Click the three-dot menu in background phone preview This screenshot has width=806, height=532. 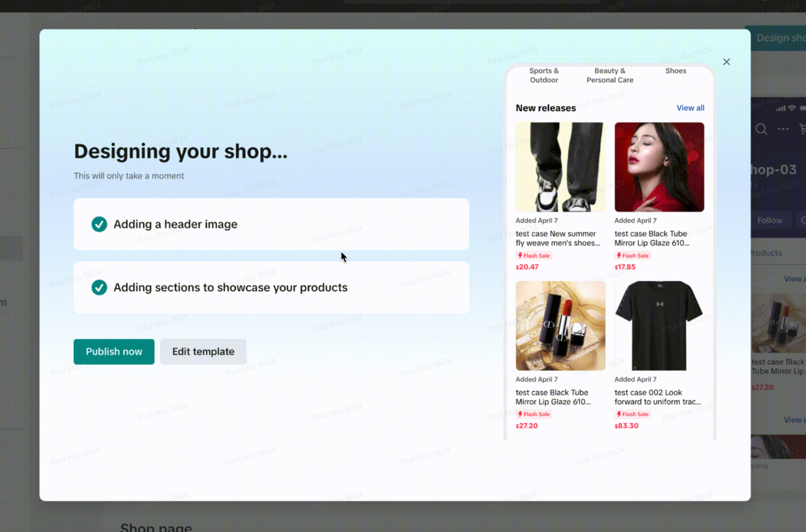pyautogui.click(x=783, y=129)
